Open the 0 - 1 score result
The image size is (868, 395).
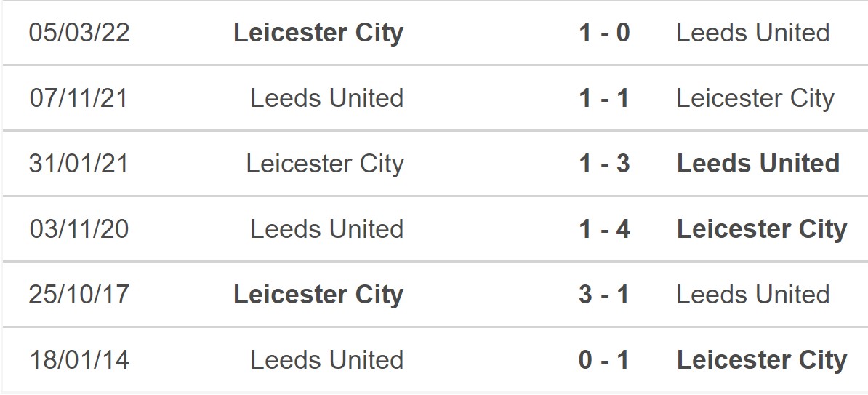pyautogui.click(x=604, y=360)
